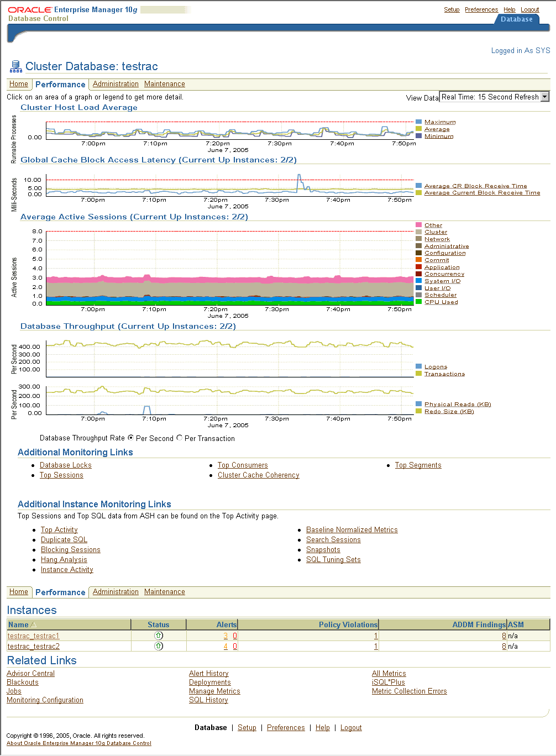Viewport: 556px width, 756px height.
Task: Click the Maximum legend swatch in load average
Action: [419, 122]
